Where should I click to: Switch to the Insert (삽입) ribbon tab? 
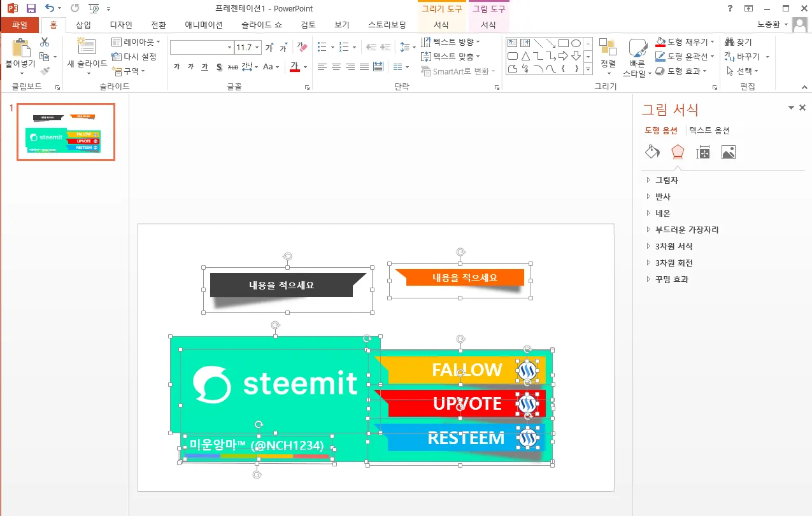pyautogui.click(x=83, y=24)
